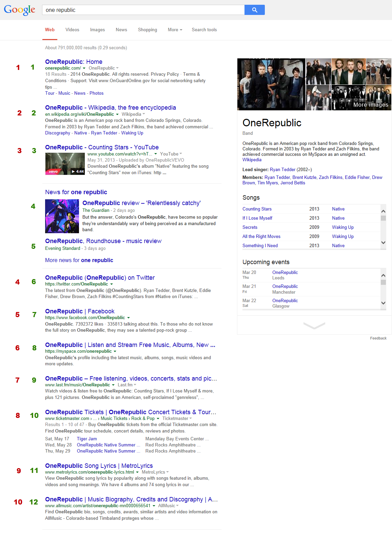Open the Myspace Listen and Stream result
Screen dimensions: 392x533
pos(130,345)
